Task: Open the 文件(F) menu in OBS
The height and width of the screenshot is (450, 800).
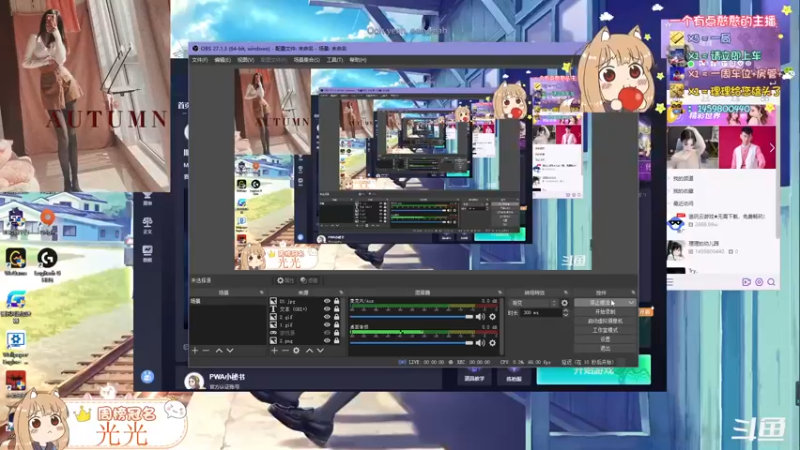Action: [199, 60]
